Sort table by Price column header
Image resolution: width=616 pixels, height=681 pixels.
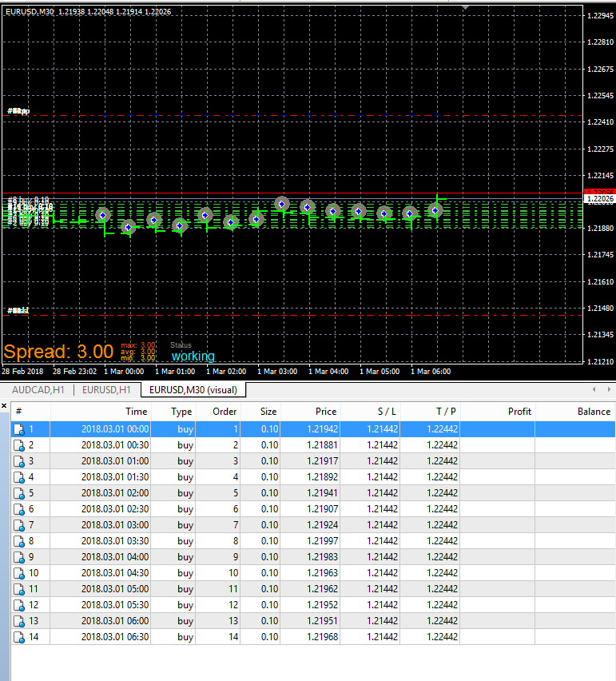(310, 412)
